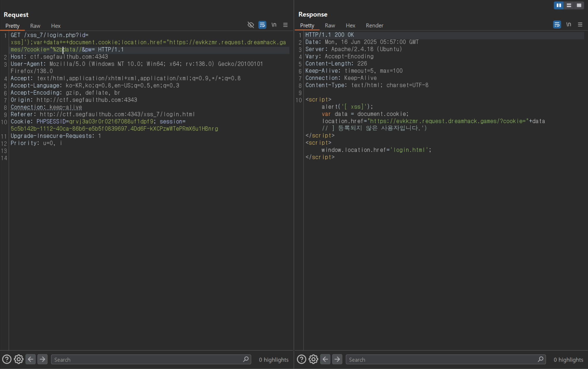
Task: Click 'Accept-Encoding: gzip, deflate, br' line
Action: [x=65, y=93]
